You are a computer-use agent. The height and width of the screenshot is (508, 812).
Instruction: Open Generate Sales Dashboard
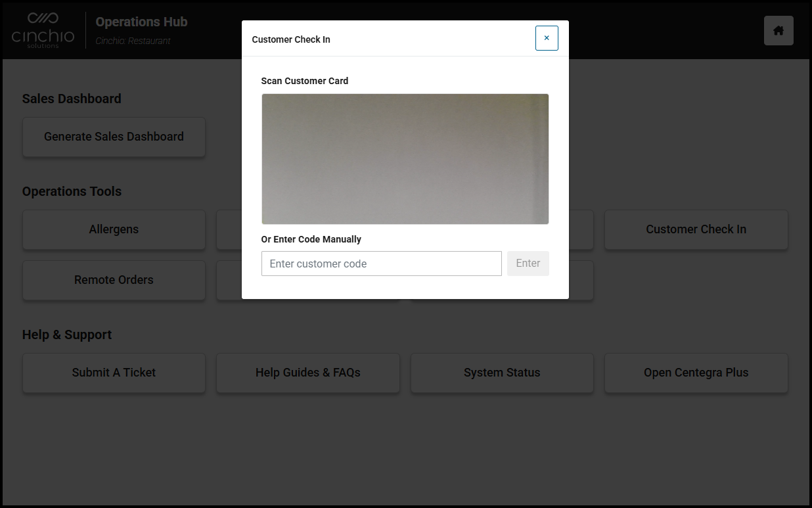coord(114,137)
